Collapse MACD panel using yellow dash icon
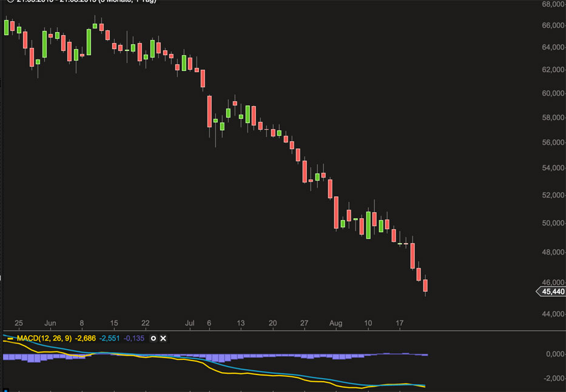The height and width of the screenshot is (392, 566). (x=10, y=338)
